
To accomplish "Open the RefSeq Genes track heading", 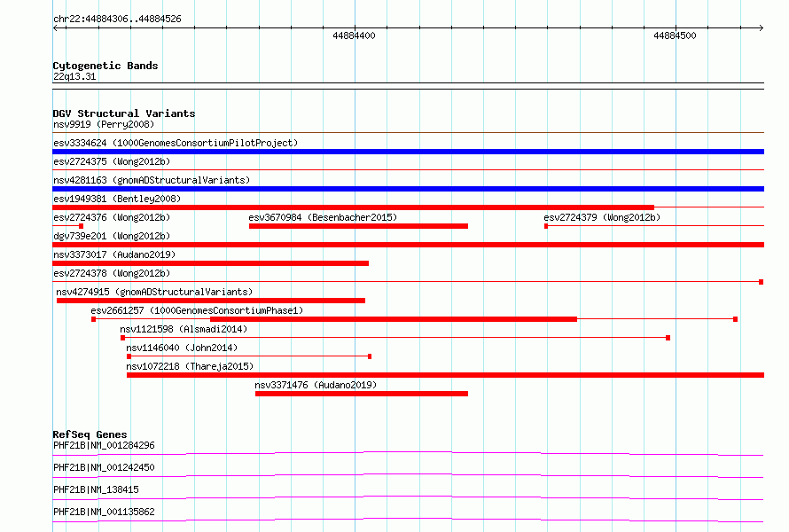I will point(90,434).
